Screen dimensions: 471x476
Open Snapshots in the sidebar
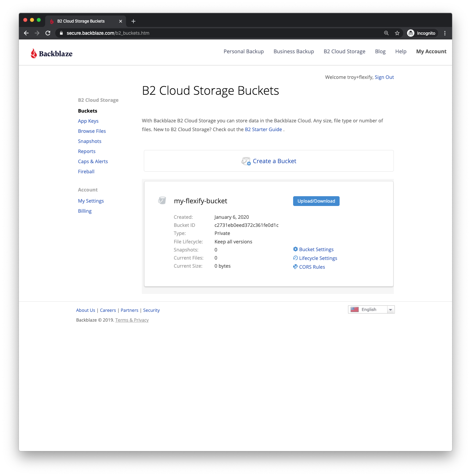[90, 141]
